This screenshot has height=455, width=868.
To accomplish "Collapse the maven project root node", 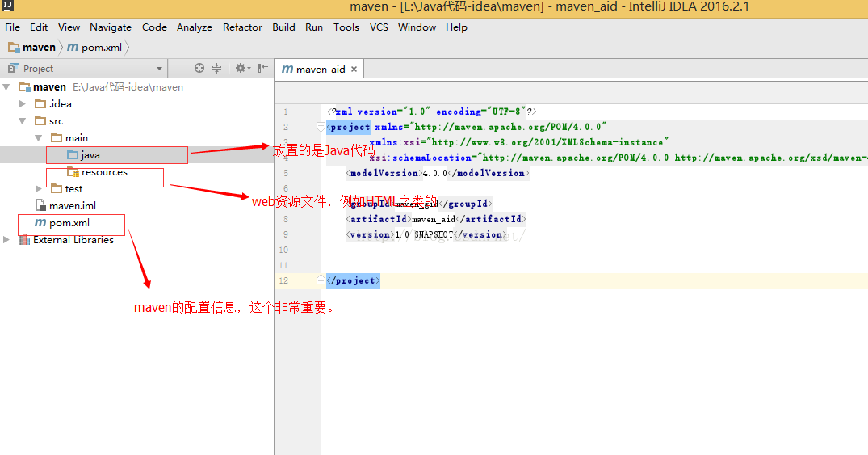I will (6, 87).
